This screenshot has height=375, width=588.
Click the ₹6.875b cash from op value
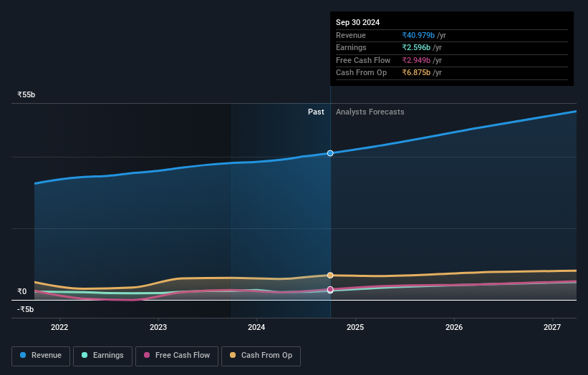click(x=416, y=73)
